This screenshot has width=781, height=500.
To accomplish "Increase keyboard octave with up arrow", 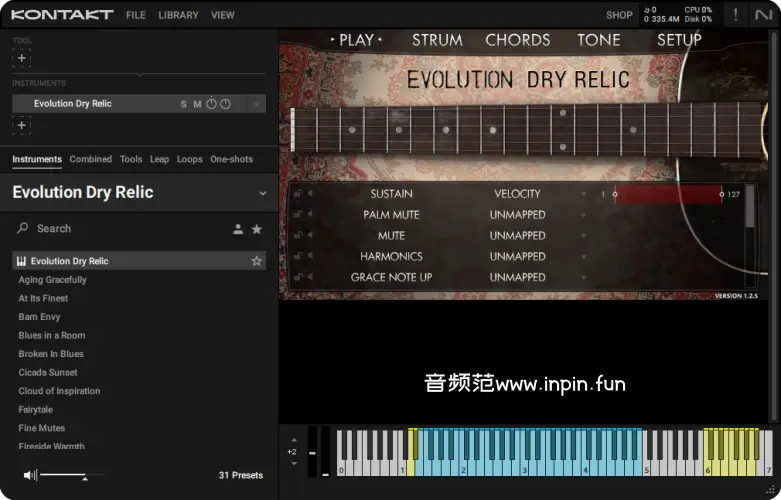I will pos(294,440).
